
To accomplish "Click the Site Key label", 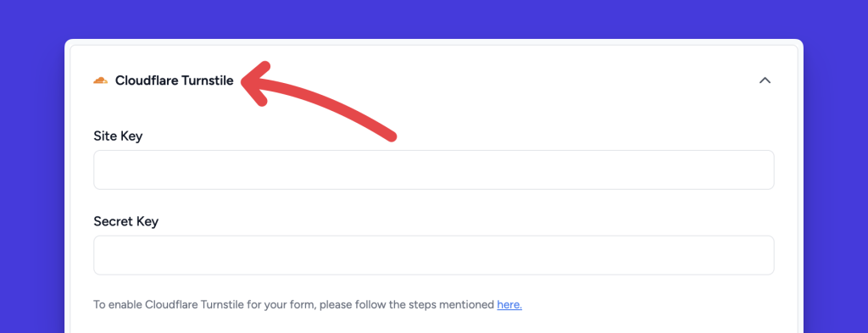I will click(118, 136).
